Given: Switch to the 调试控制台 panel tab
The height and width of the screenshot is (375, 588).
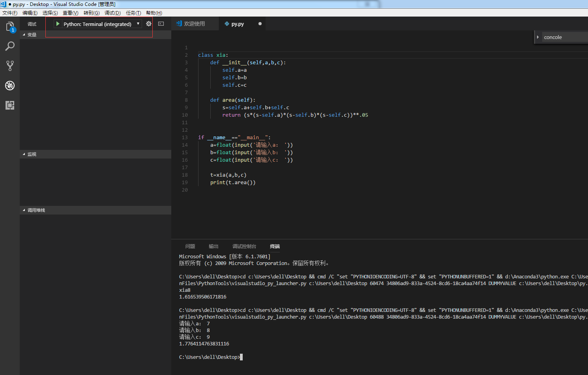Looking at the screenshot, I should tap(244, 246).
